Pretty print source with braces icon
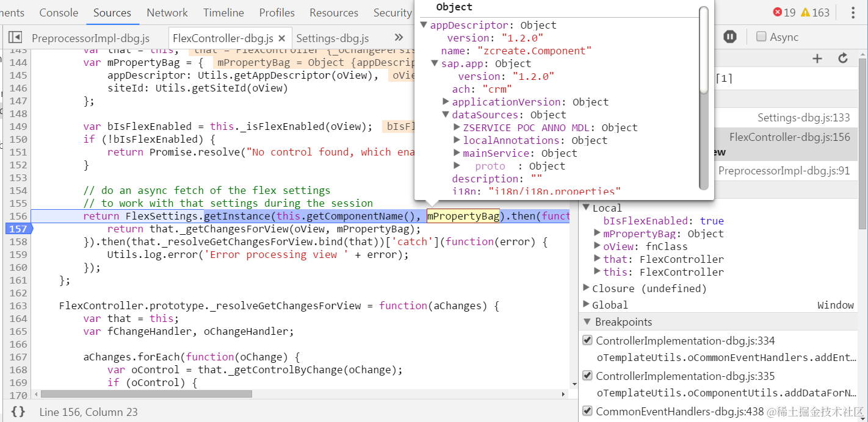 (18, 412)
